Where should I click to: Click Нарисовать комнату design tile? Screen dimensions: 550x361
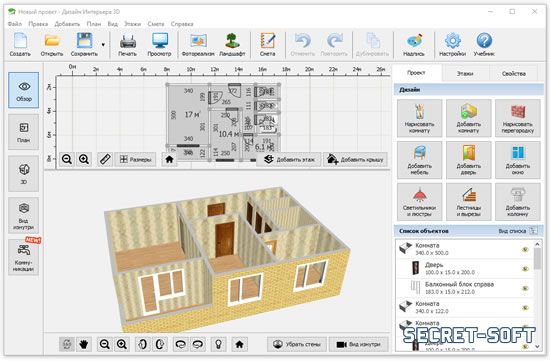420,118
